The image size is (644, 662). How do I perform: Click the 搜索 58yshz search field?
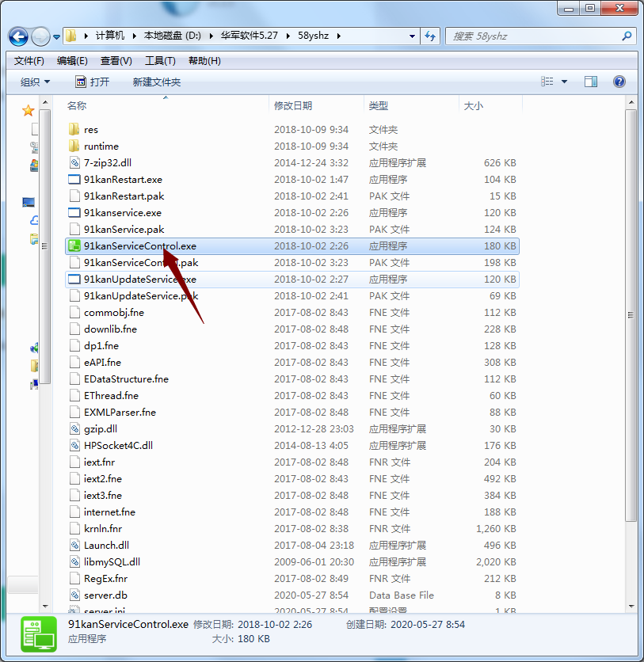tap(534, 36)
